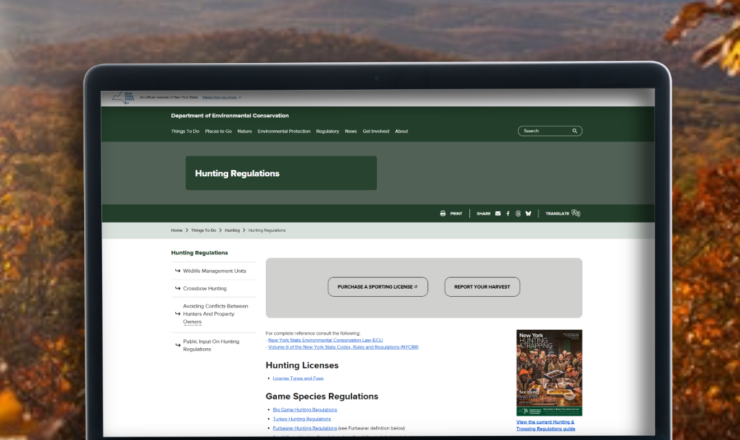Open View the current Hunting & Trapping guide link

click(x=546, y=425)
